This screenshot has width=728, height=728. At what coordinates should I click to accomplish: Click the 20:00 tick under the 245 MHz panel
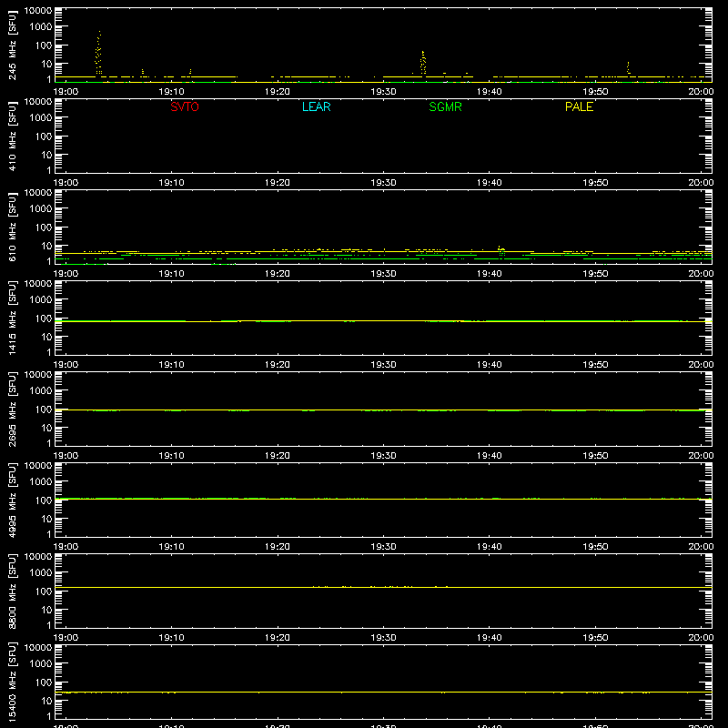point(701,92)
